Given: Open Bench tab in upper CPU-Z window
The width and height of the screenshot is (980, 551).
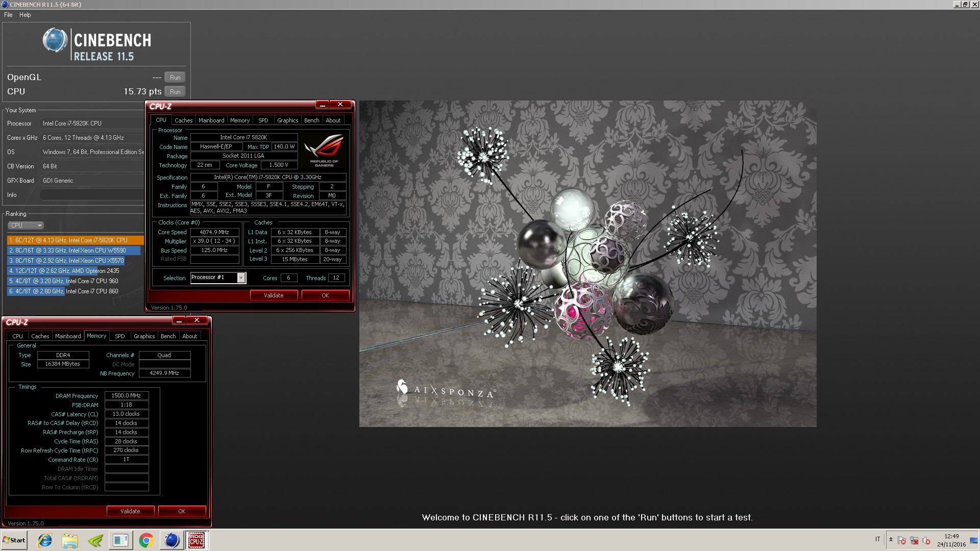Looking at the screenshot, I should pyautogui.click(x=311, y=120).
